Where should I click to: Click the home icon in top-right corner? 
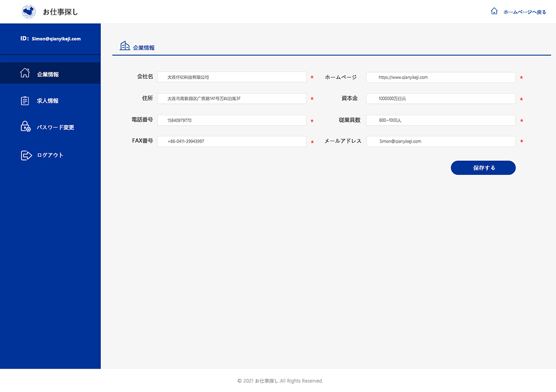494,11
